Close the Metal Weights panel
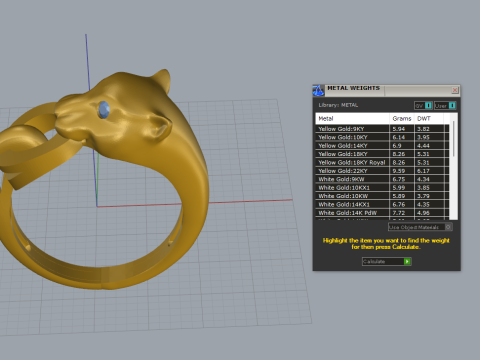The width and height of the screenshot is (480, 360). [455, 90]
